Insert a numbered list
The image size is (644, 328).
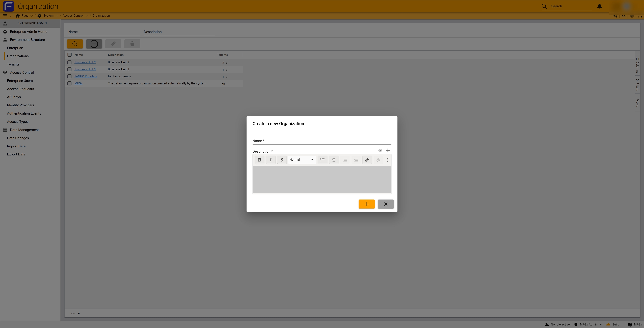point(334,160)
